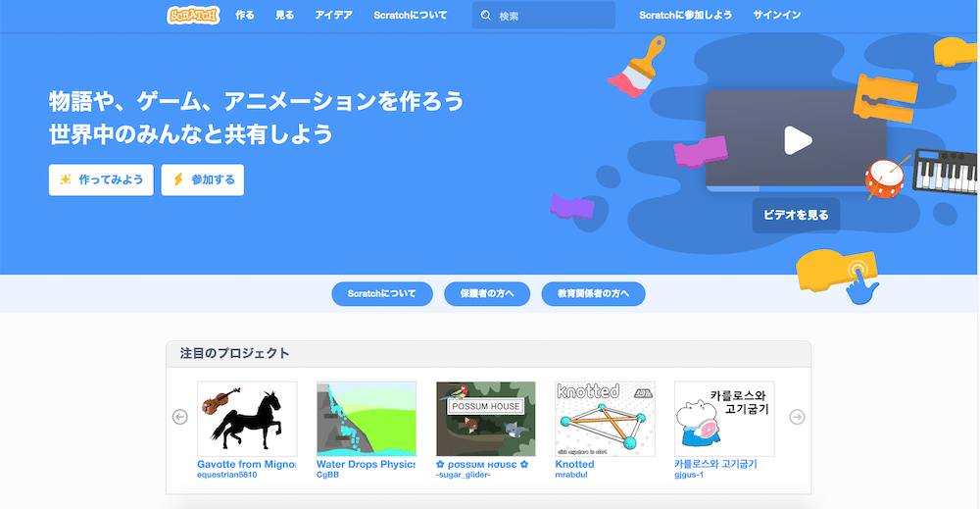
Task: Click the paintbrush illustration in banner
Action: [638, 67]
